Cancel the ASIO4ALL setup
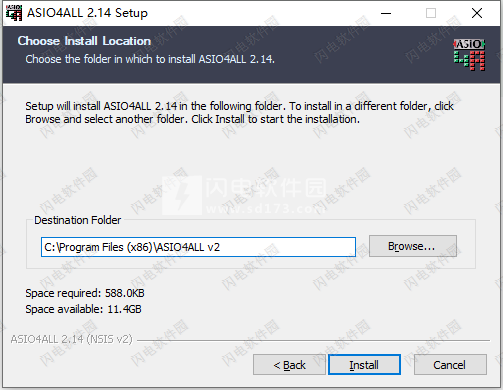This screenshot has height=390, width=503. coord(450,365)
